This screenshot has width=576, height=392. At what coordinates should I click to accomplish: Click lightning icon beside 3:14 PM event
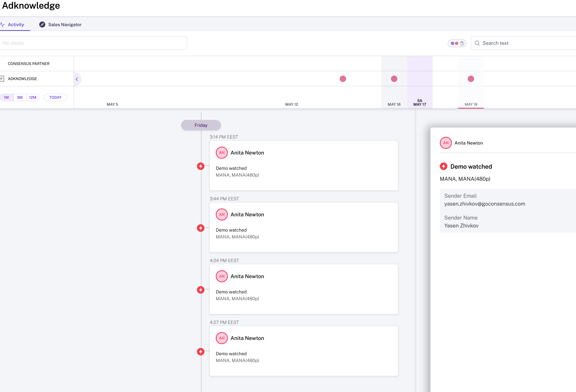click(200, 166)
